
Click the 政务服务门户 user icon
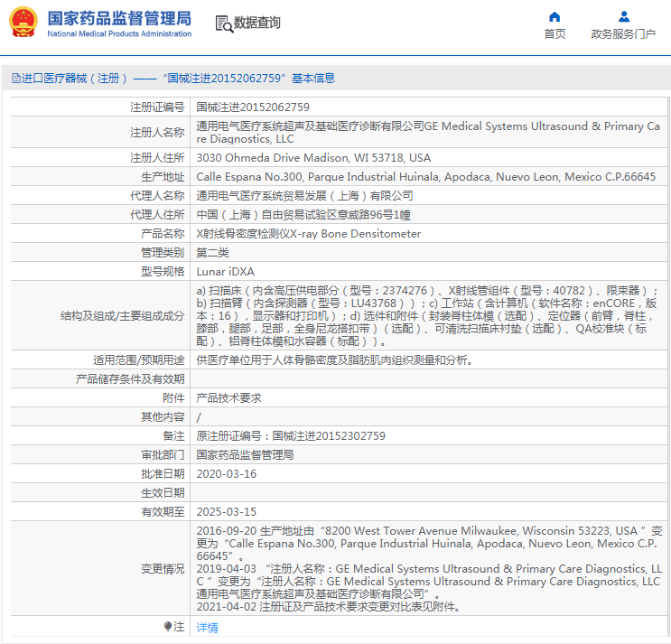(x=624, y=16)
